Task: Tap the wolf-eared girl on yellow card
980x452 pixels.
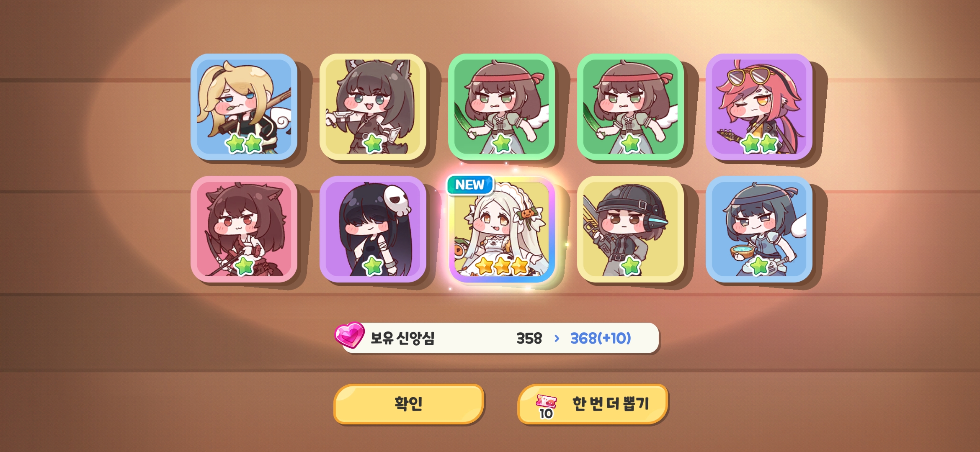Action: [373, 107]
